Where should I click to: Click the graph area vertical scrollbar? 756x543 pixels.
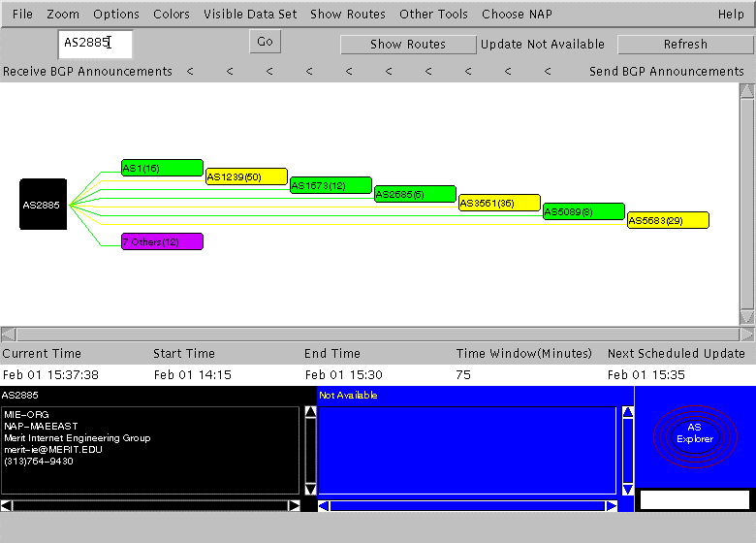point(746,204)
